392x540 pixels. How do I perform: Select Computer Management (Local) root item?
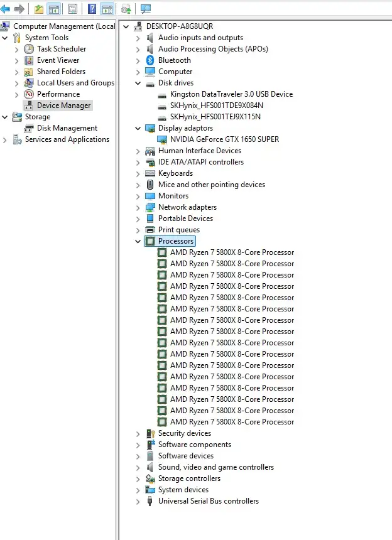coord(64,26)
